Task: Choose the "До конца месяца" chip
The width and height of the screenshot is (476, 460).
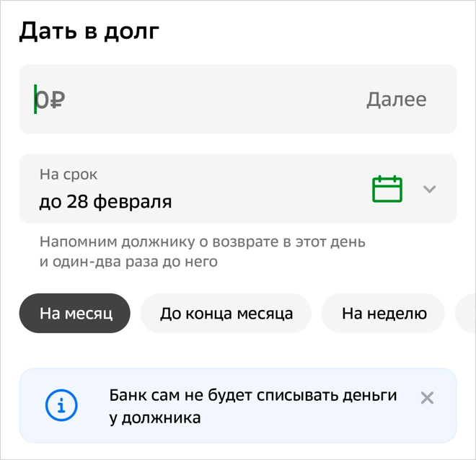Action: coord(226,314)
